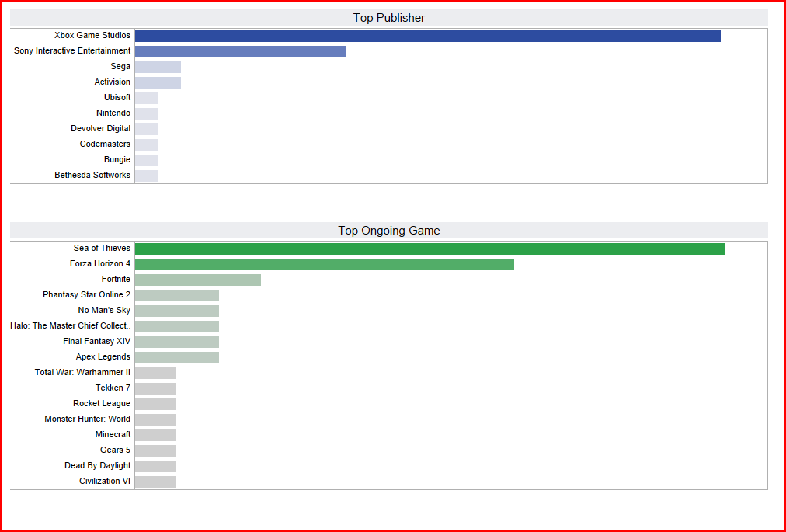
Task: Click the Top Publisher chart title
Action: 388,18
